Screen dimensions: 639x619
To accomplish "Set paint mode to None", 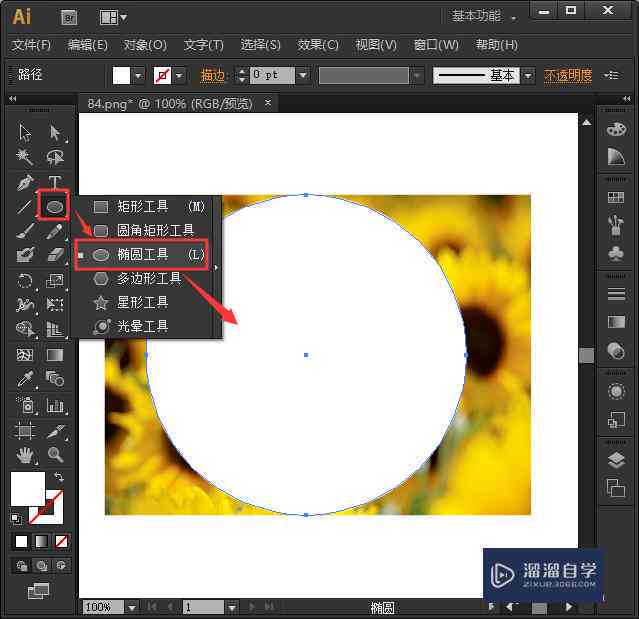I will click(x=62, y=541).
